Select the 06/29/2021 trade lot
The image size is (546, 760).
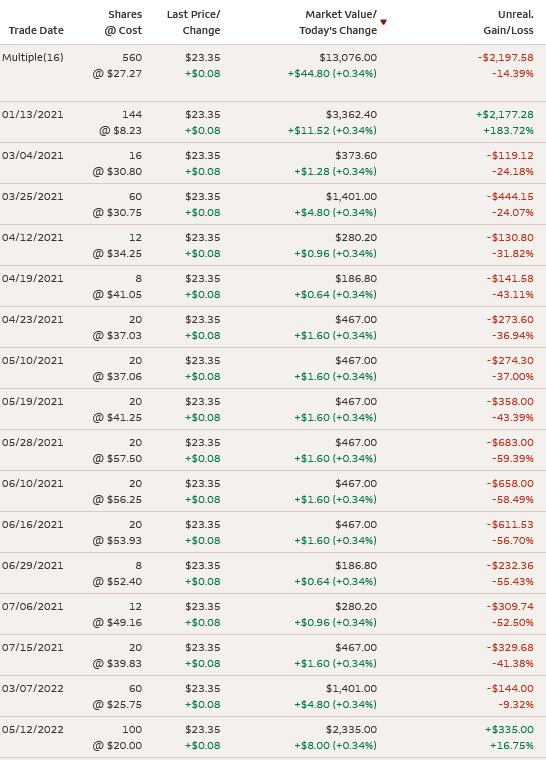point(273,573)
